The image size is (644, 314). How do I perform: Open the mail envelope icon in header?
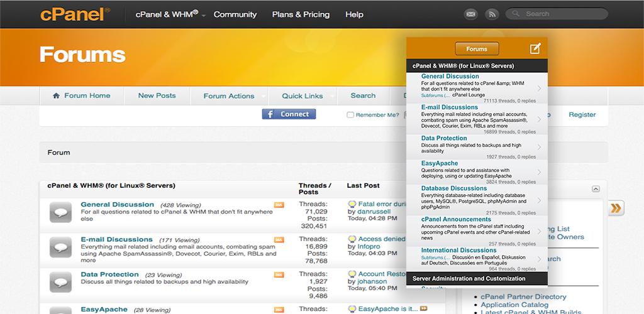click(470, 14)
